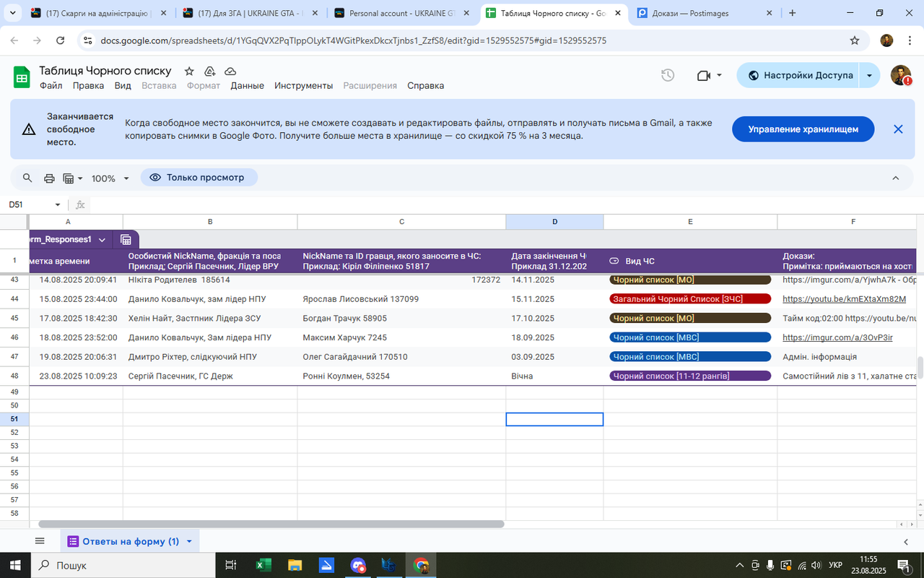This screenshot has width=924, height=578.
Task: Click the Только просмотр button
Action: [199, 178]
